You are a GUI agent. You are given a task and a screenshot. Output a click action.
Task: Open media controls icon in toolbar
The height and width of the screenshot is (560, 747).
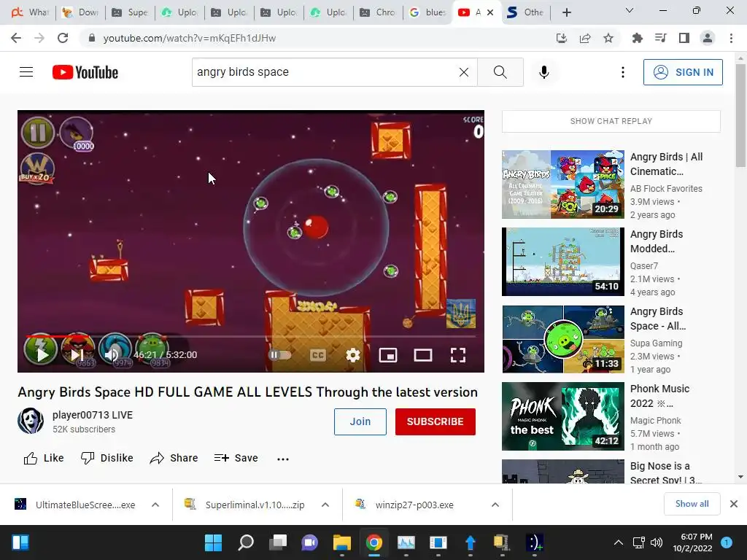(660, 38)
